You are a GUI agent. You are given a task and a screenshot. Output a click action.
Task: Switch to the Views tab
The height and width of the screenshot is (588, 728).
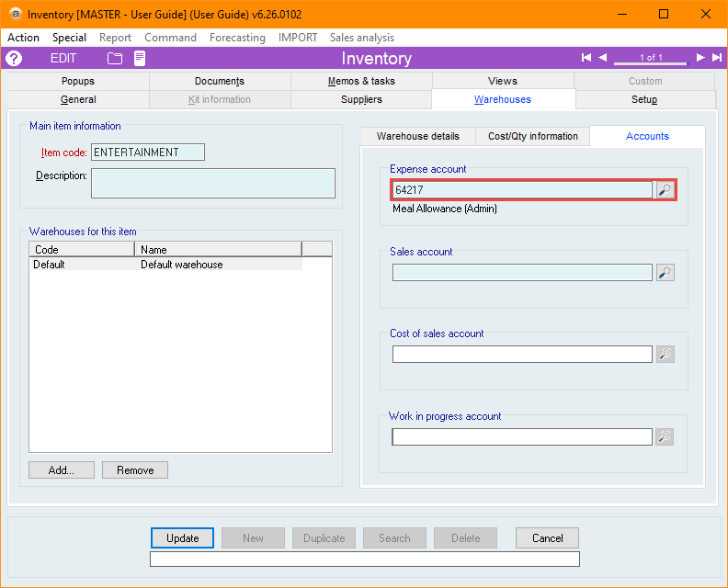[x=503, y=81]
